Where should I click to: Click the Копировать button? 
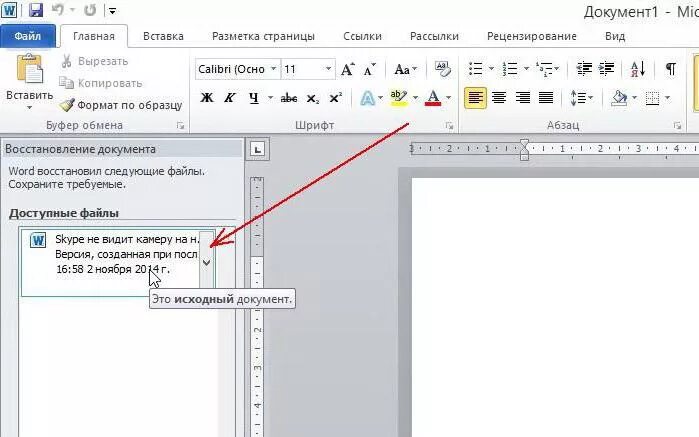coord(101,83)
